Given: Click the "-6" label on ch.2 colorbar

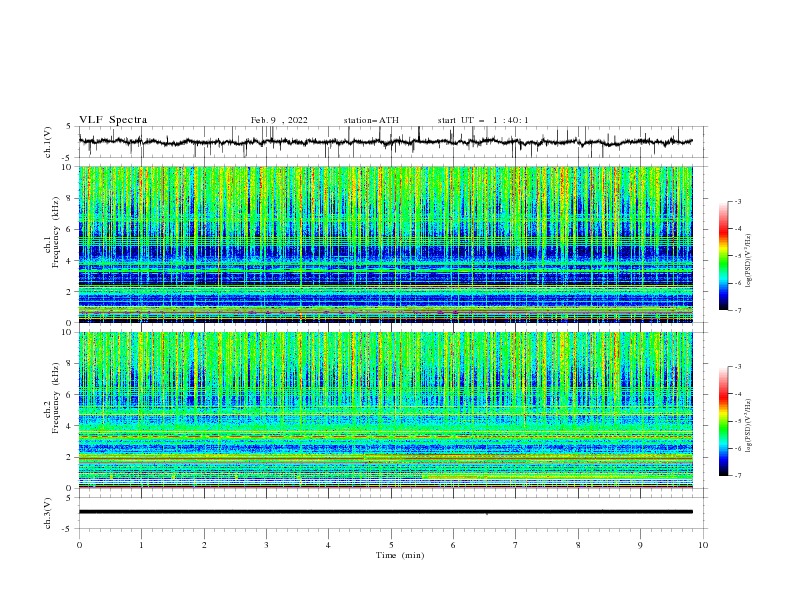Looking at the screenshot, I should click(738, 448).
